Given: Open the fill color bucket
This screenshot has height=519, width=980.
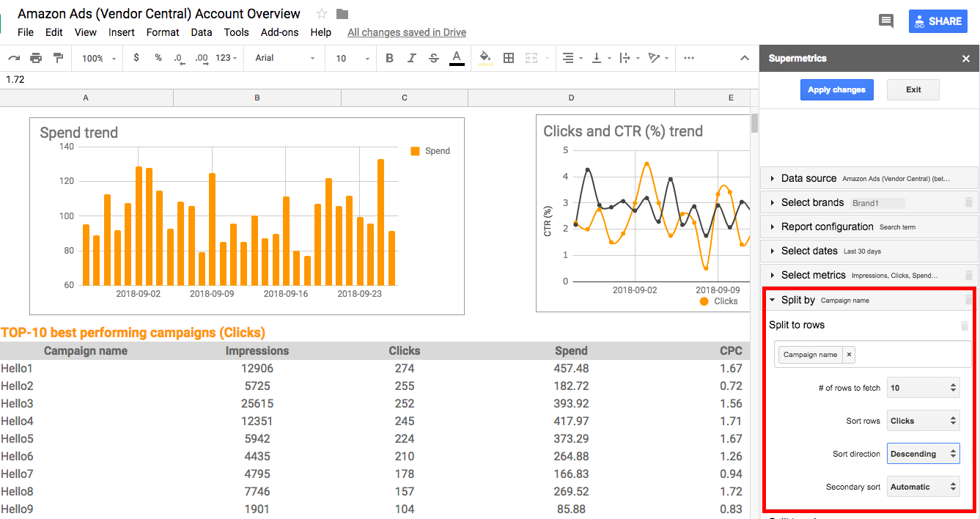Looking at the screenshot, I should click(x=485, y=58).
